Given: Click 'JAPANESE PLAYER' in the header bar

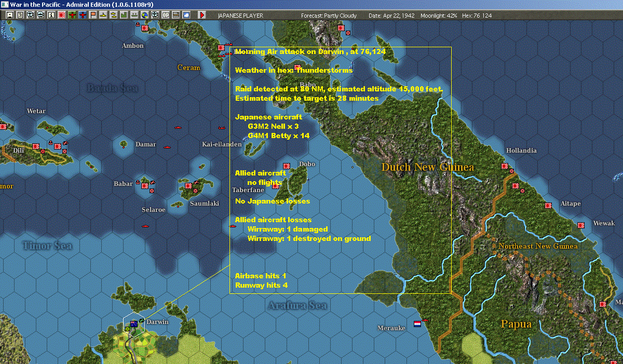Looking at the screenshot, I should 240,16.
